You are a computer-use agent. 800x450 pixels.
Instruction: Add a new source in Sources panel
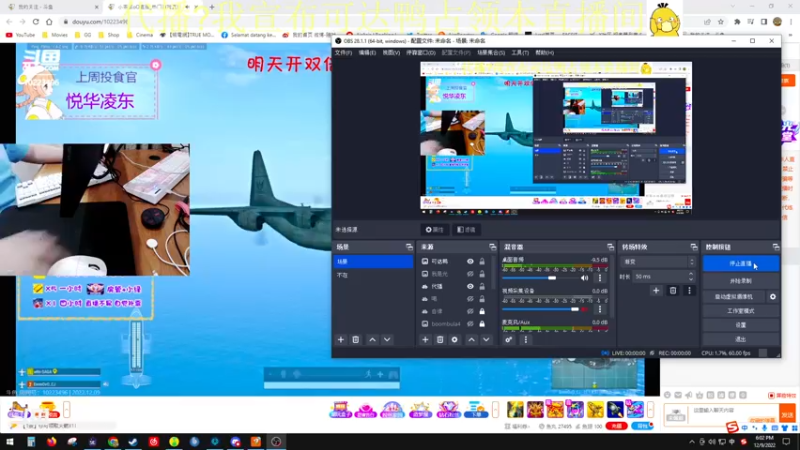click(425, 340)
